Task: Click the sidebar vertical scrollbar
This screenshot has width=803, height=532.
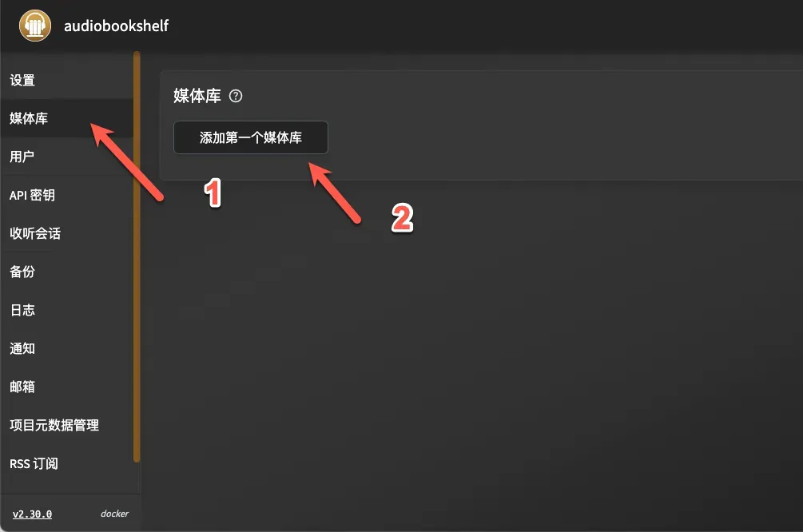Action: click(137, 256)
